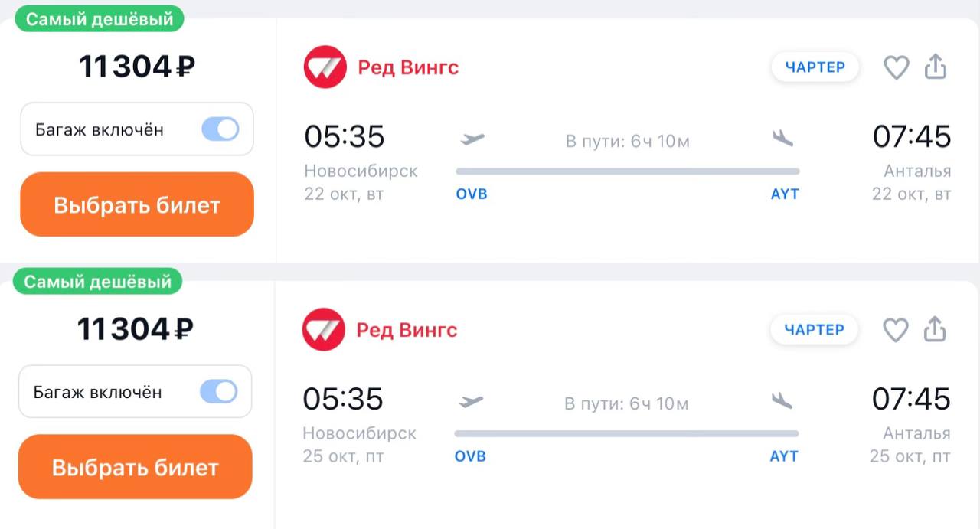The width and height of the screenshot is (980, 529).
Task: Share the 22 Oct flight ticket
Action: (936, 67)
